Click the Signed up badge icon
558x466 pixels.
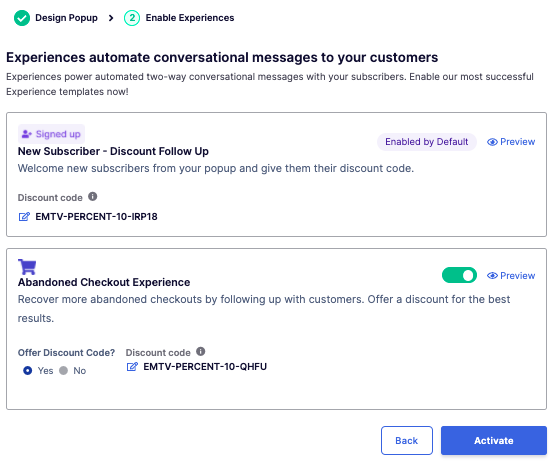pos(27,134)
